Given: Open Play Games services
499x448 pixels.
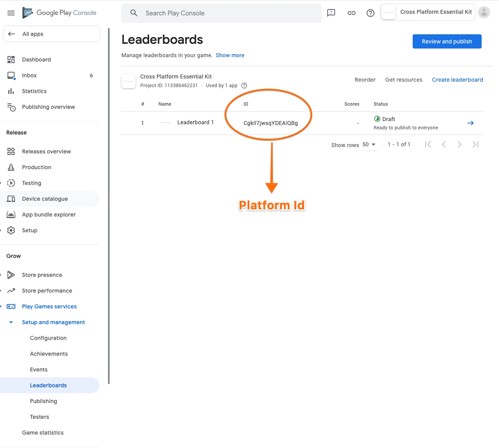Looking at the screenshot, I should pos(50,306).
